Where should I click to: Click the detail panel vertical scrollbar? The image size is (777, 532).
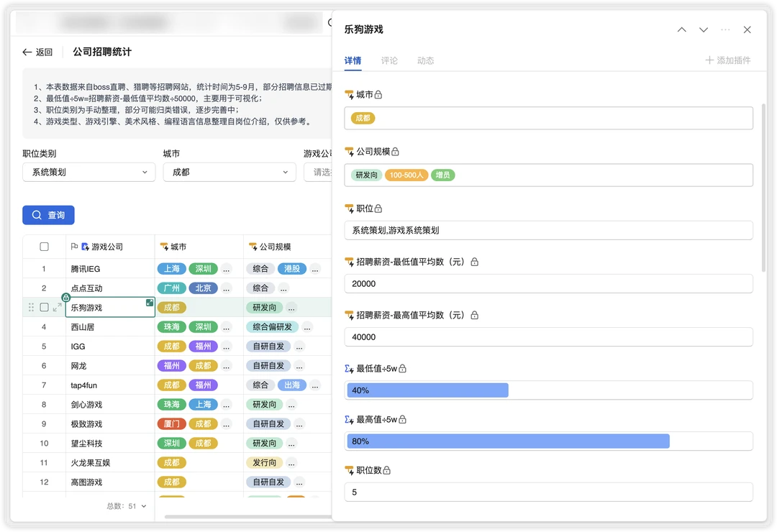[x=763, y=187]
